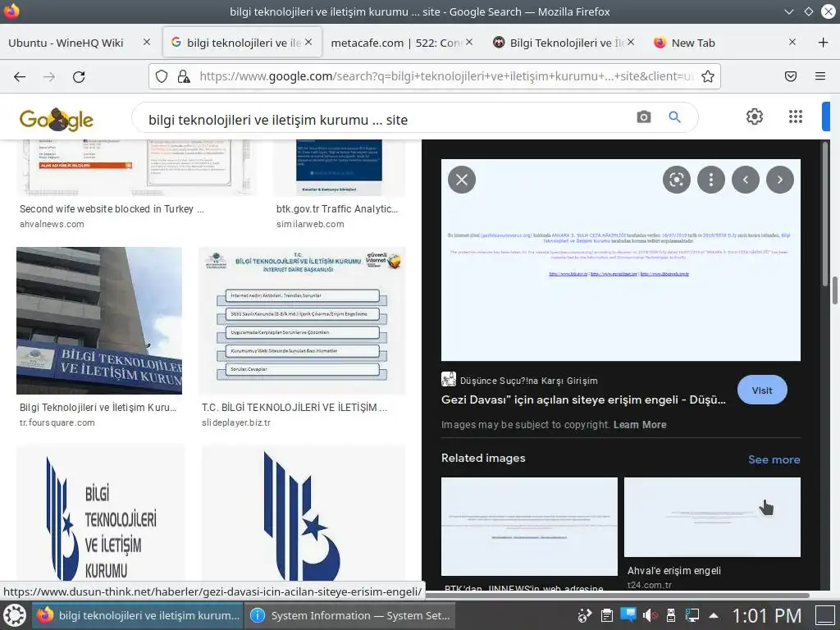
Task: Open the Firefox hamburger menu
Action: pos(820,76)
